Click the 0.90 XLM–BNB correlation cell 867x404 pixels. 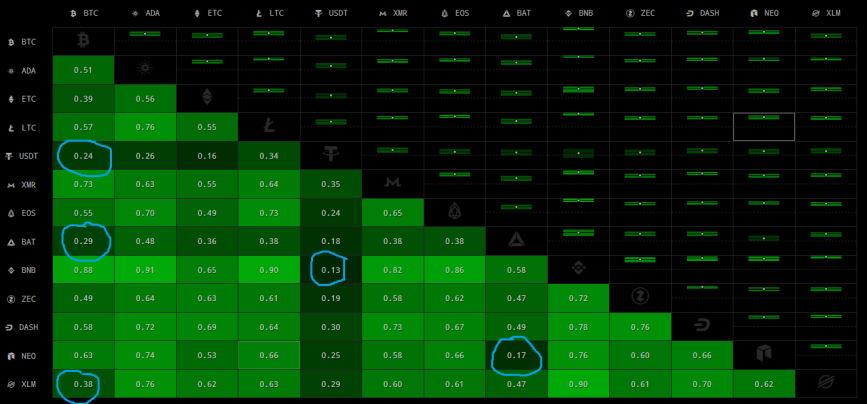point(578,384)
